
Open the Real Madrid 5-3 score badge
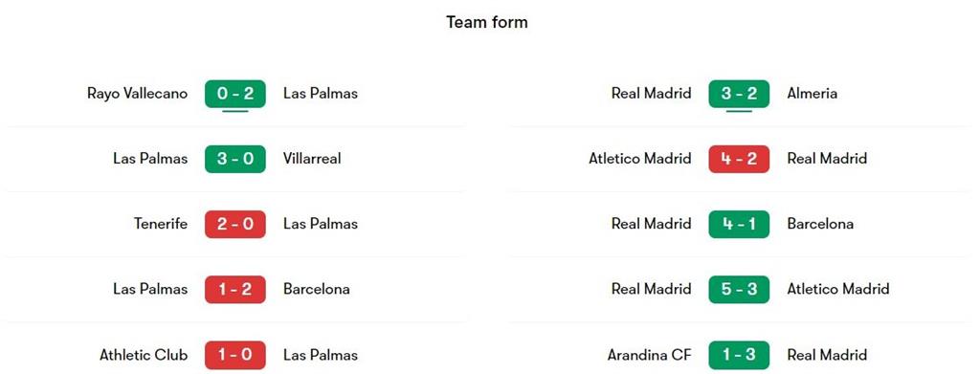(739, 289)
